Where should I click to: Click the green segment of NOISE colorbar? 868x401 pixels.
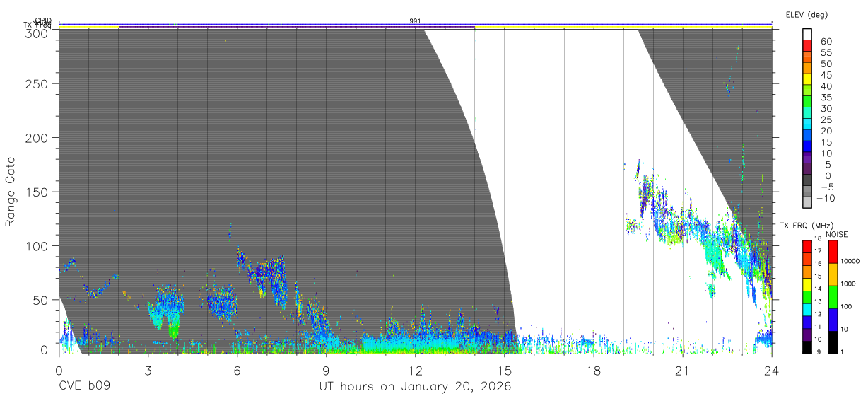(x=833, y=296)
